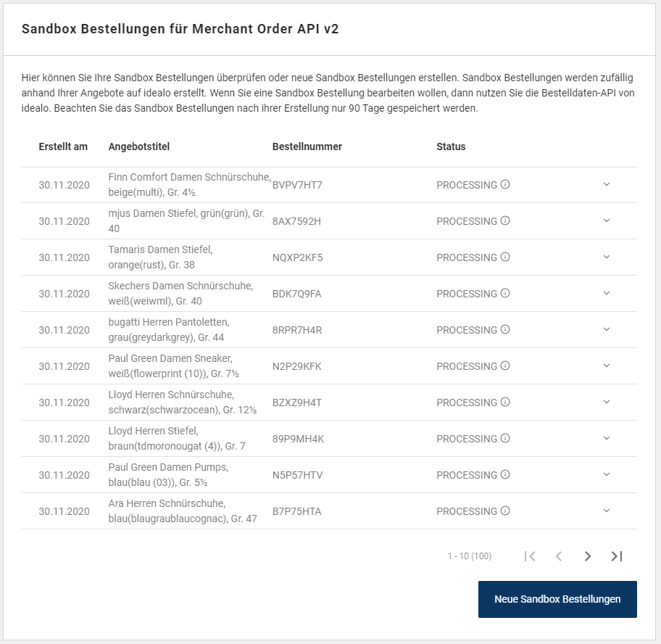Show status info for order B7P75HTA
Screen dimensions: 661x644
pos(505,511)
